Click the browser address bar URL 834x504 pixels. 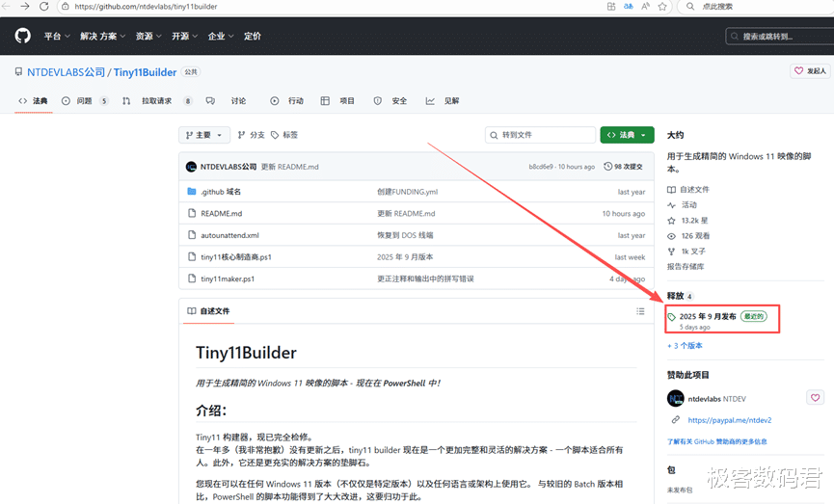[146, 7]
